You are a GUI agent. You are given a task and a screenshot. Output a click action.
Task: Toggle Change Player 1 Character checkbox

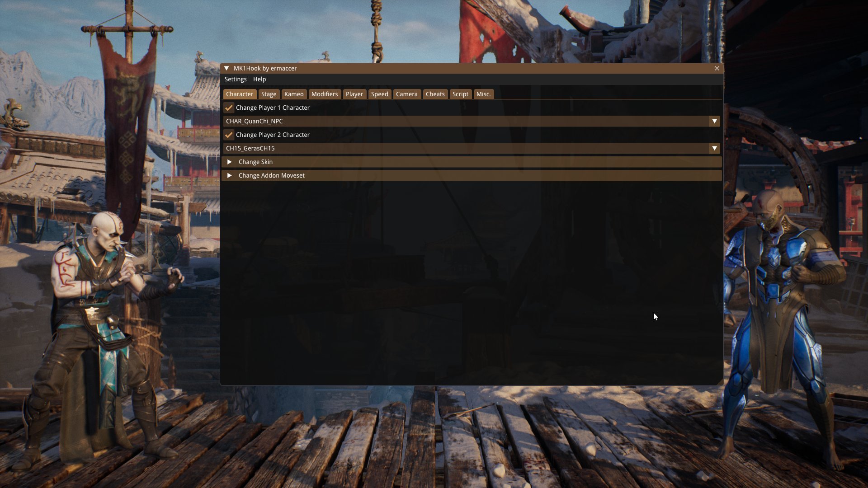coord(229,108)
